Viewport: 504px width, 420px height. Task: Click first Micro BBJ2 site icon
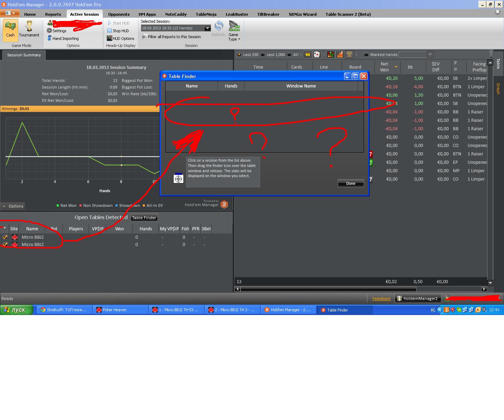[14, 237]
